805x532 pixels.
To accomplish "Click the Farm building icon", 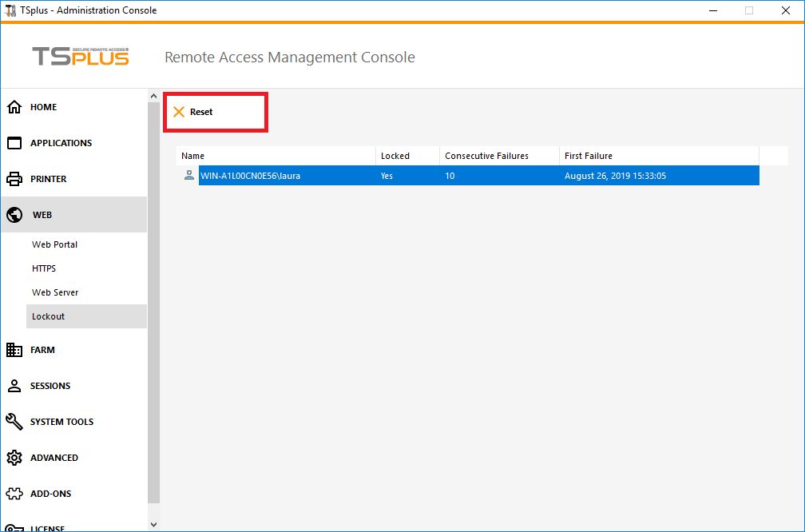I will tap(14, 350).
